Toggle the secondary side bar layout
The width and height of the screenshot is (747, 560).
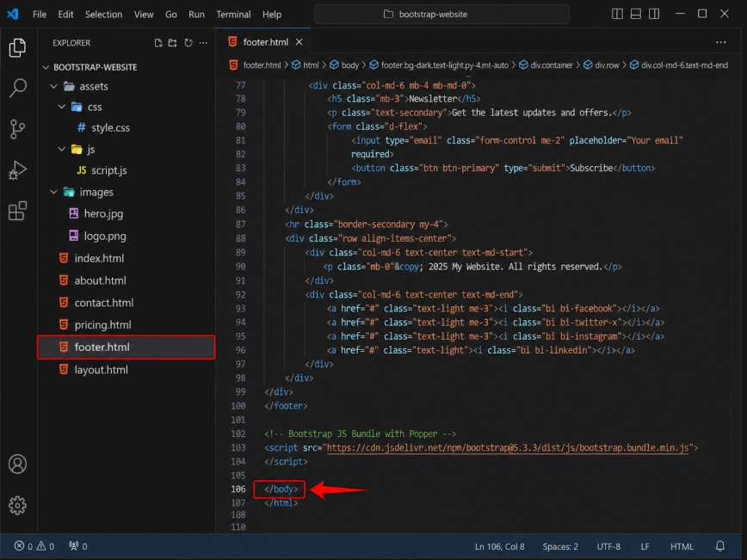pyautogui.click(x=654, y=14)
